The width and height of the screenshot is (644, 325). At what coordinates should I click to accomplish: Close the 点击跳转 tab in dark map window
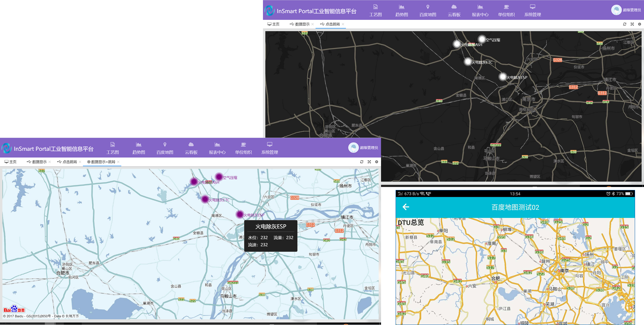pos(343,24)
